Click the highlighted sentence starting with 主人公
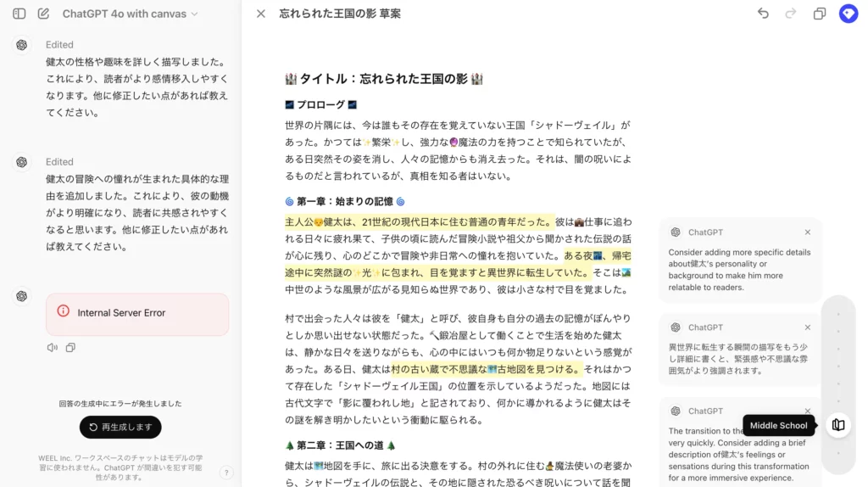The width and height of the screenshot is (868, 487). pos(420,221)
